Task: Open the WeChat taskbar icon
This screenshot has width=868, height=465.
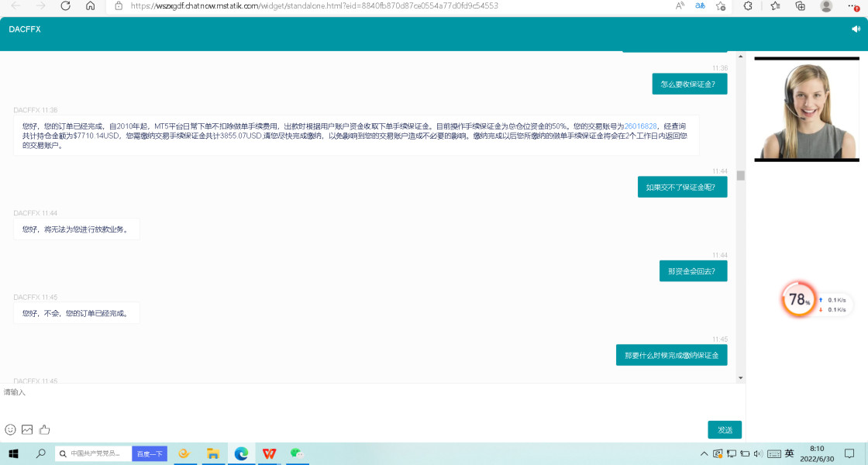Action: coord(298,454)
